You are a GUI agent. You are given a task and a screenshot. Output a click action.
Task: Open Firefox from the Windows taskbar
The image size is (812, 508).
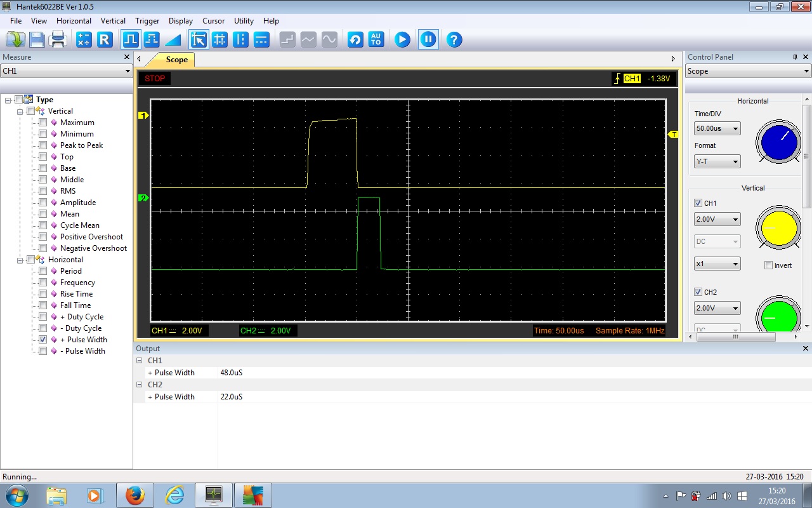coord(134,495)
